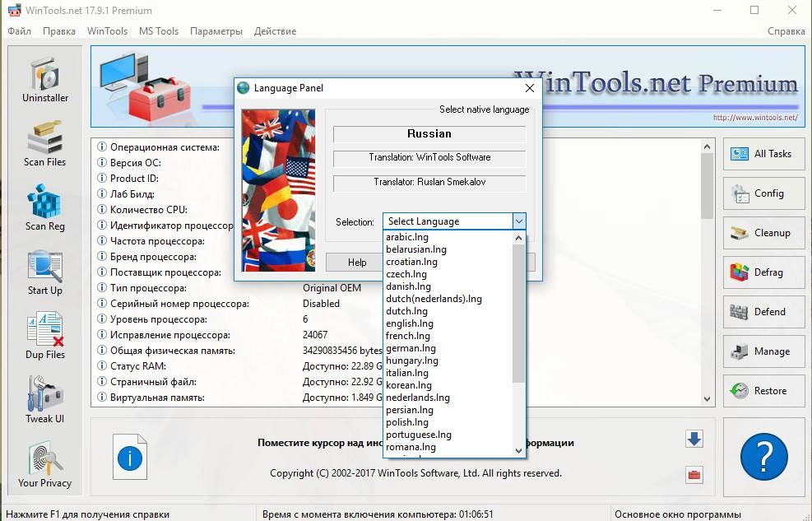Start the Defrag task
812x521 pixels.
tap(763, 272)
